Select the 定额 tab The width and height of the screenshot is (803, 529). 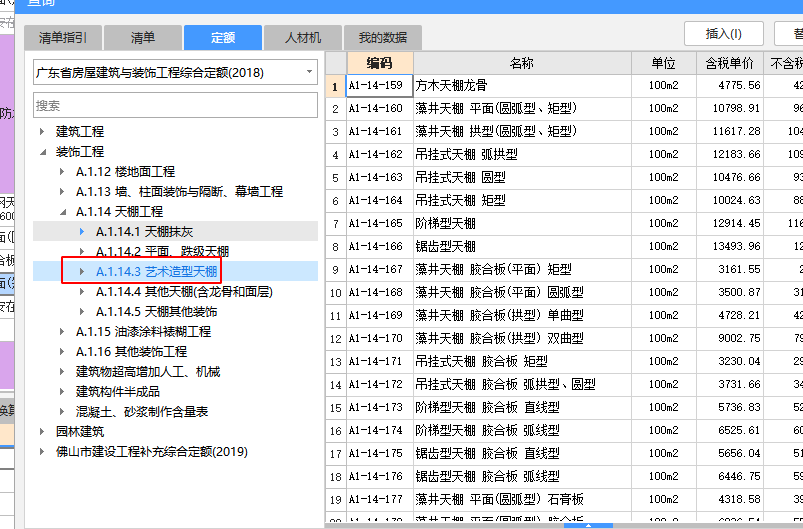point(223,37)
